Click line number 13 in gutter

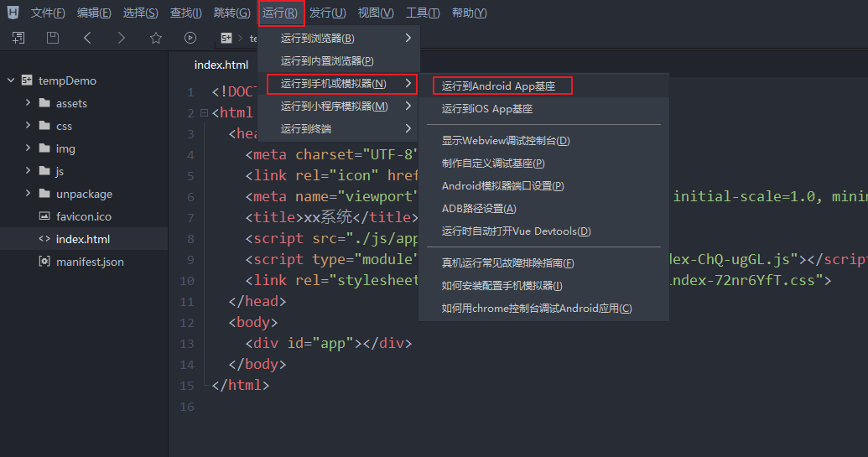(187, 344)
